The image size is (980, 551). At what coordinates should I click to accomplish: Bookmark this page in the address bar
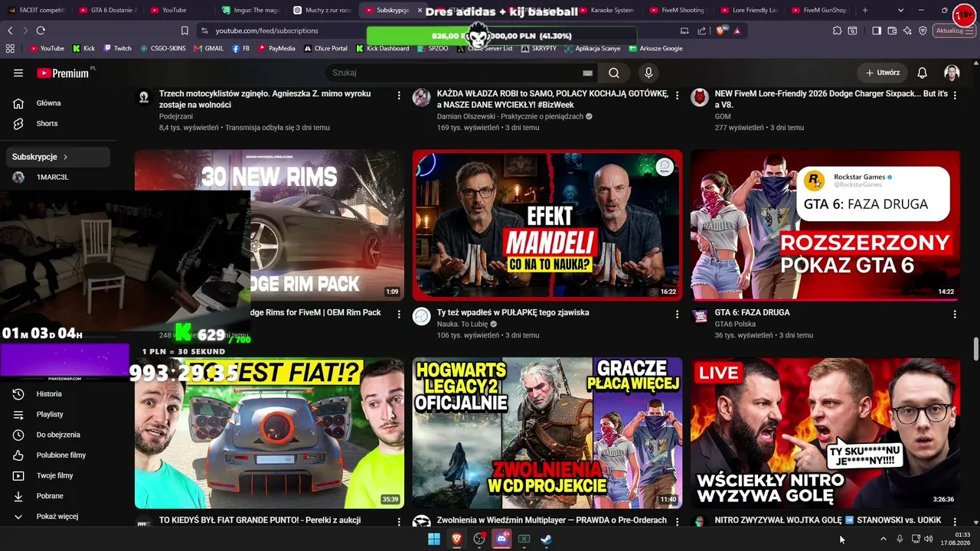185,31
